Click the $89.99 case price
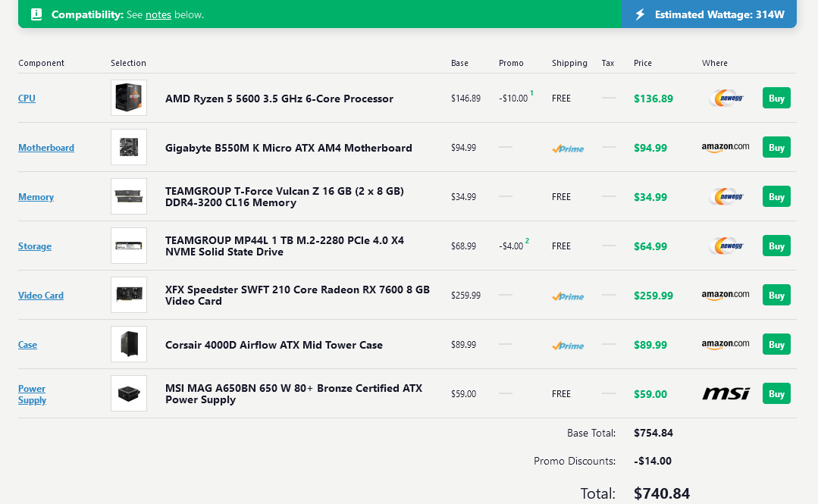Image resolution: width=818 pixels, height=504 pixels. [650, 345]
